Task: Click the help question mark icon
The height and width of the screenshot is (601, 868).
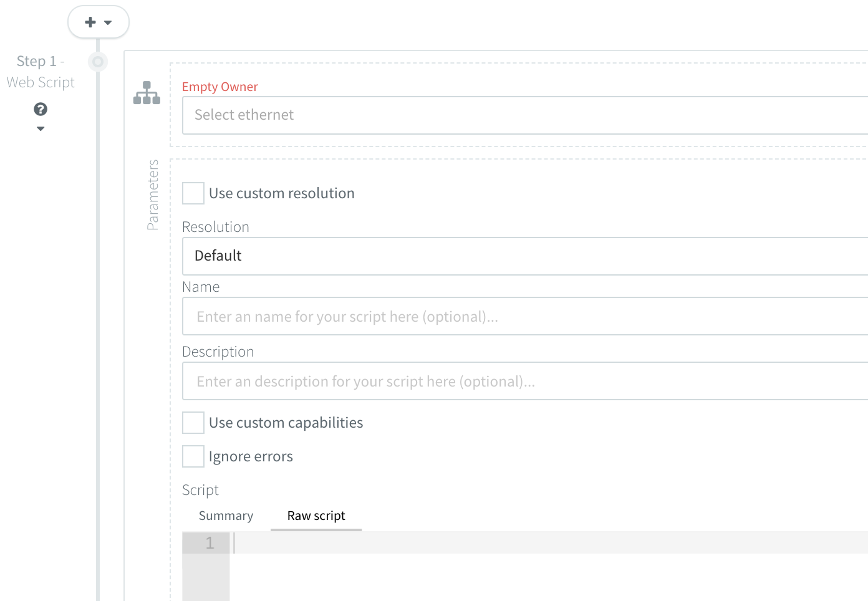Action: 41,109
